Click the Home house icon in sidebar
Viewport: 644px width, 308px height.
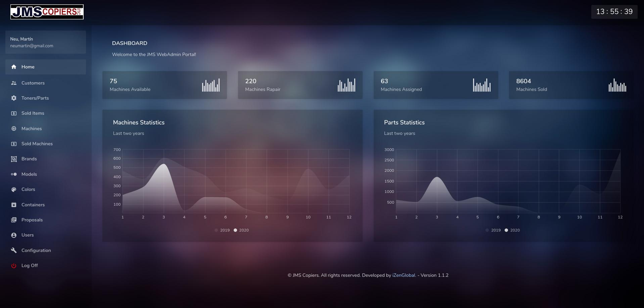[x=14, y=67]
